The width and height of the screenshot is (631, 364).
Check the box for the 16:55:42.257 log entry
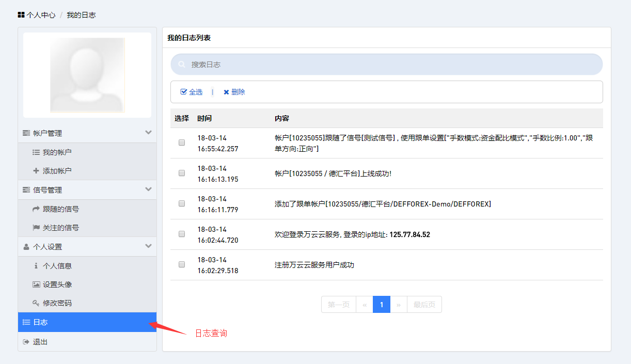182,143
